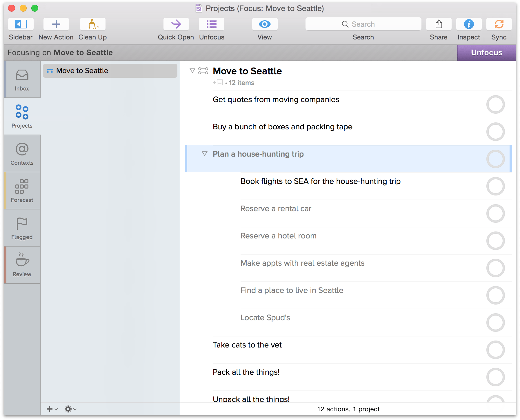520x420 pixels.
Task: Collapse the Move to Seattle project triangle
Action: (192, 70)
